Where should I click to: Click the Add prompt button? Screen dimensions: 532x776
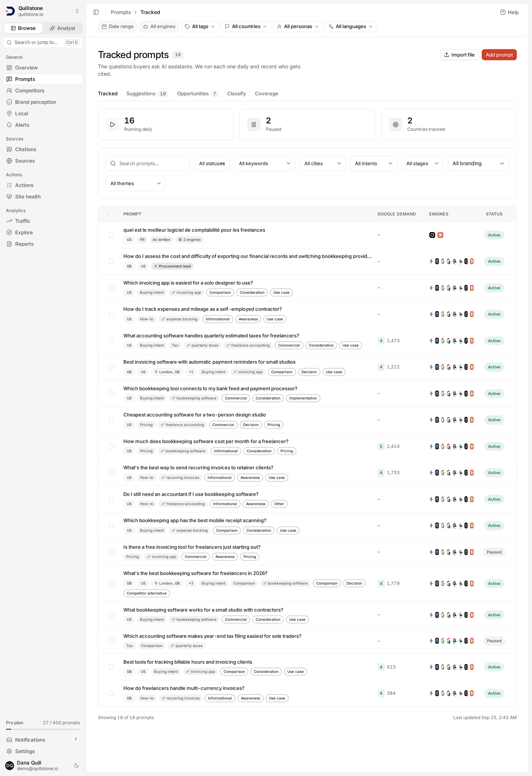tap(499, 55)
